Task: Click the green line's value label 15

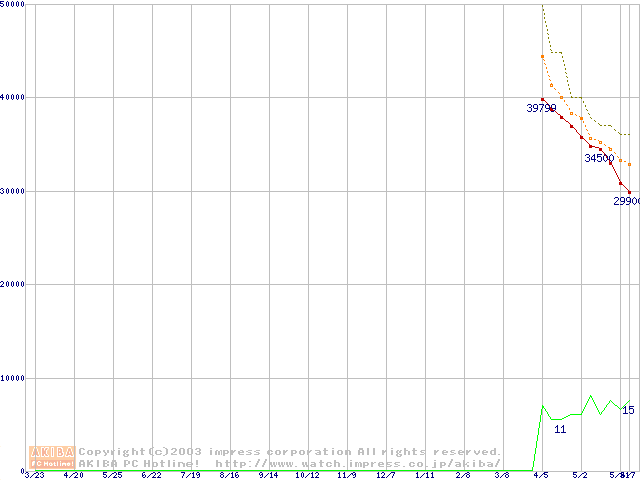Action: (x=628, y=410)
